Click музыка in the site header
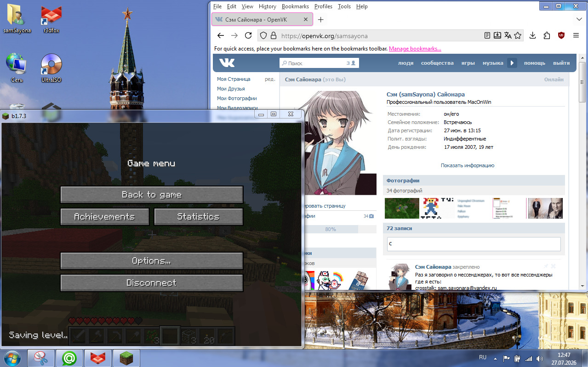Screen dimensions: 588x367 493,63
